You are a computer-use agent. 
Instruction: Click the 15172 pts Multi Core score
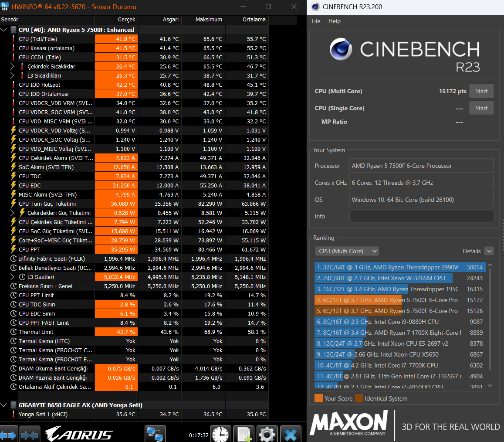tap(453, 92)
